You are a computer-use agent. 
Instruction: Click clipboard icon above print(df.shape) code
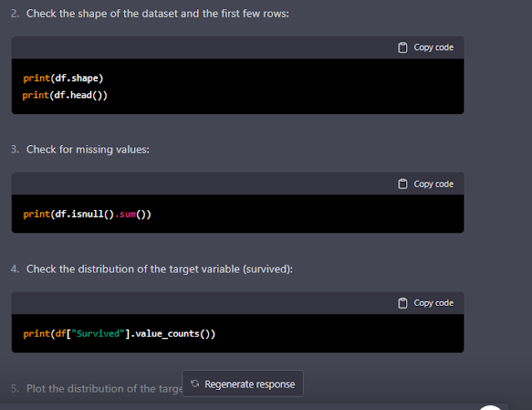(x=403, y=47)
